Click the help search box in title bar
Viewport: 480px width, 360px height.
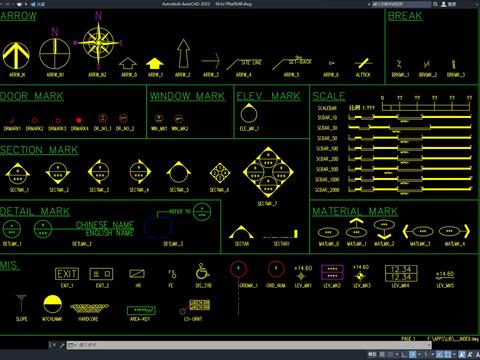401,4
